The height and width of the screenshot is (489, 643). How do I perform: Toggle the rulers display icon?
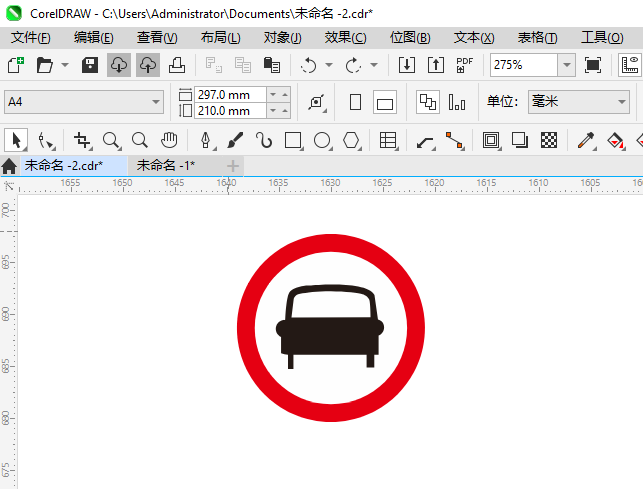click(630, 65)
